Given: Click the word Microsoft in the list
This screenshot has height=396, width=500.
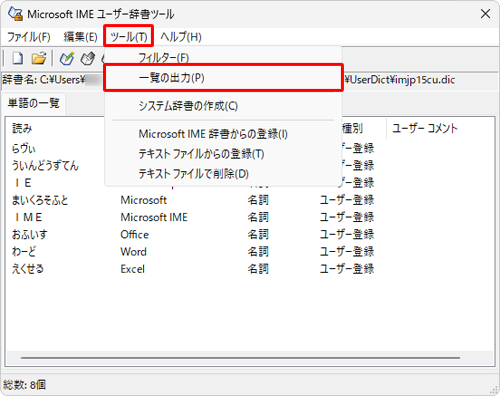Looking at the screenshot, I should coord(143,200).
